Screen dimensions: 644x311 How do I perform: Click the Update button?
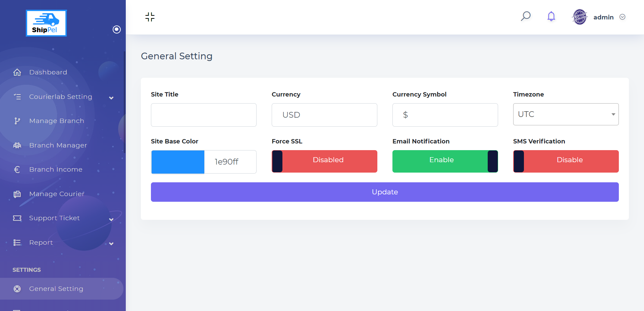pos(385,192)
